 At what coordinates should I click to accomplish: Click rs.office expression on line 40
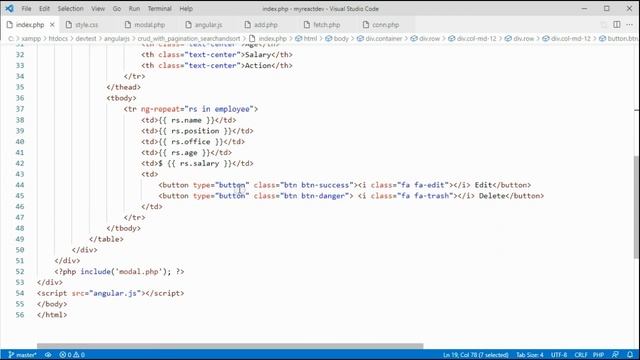pyautogui.click(x=191, y=142)
